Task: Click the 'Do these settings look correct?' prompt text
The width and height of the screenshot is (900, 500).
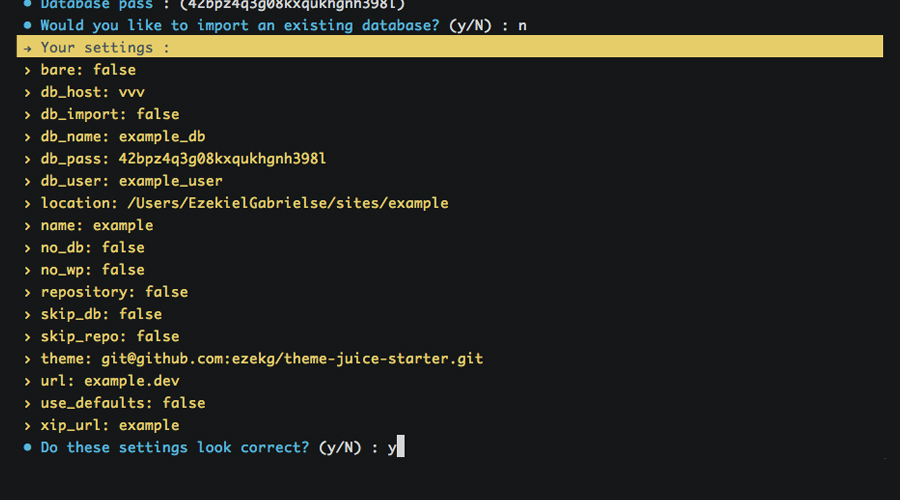Action: coord(175,448)
